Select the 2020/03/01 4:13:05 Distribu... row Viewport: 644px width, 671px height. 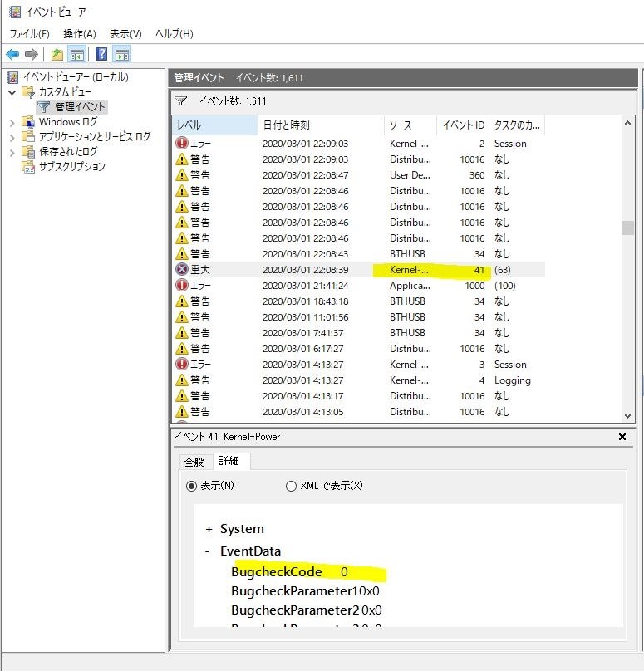coord(359,412)
